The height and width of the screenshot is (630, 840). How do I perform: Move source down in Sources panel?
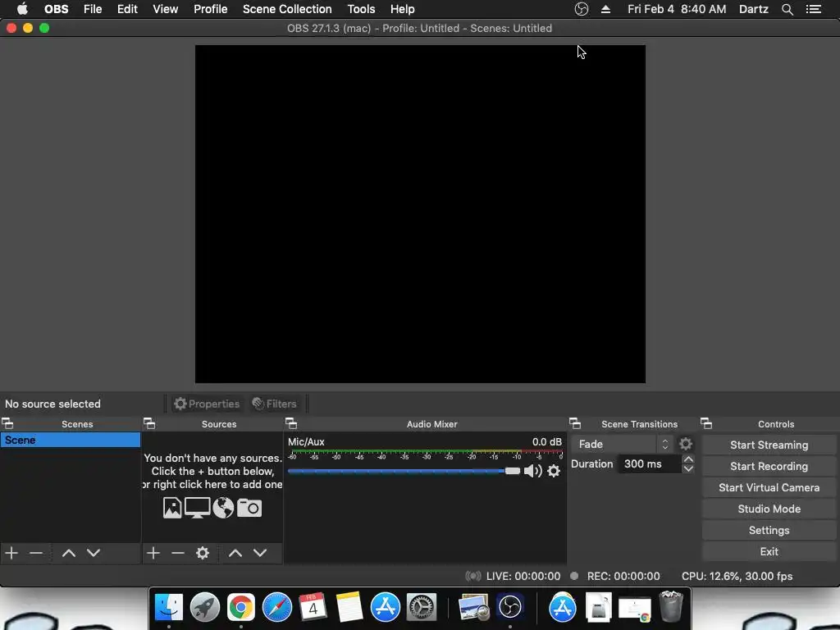pos(260,553)
